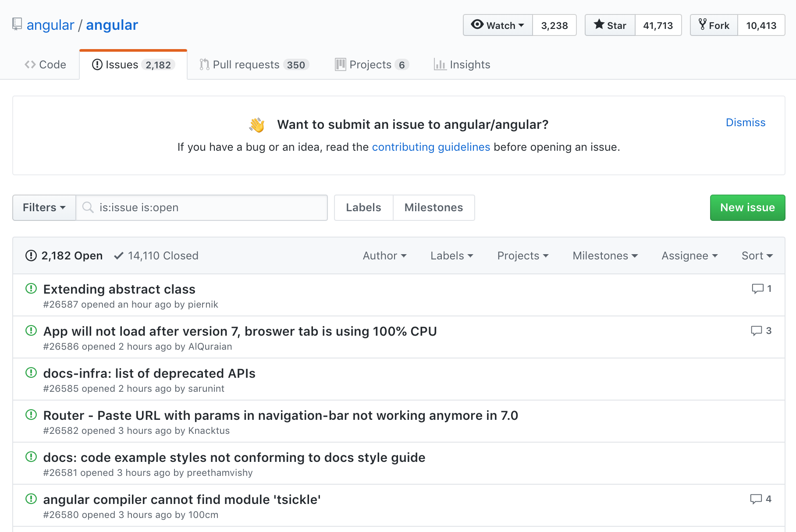This screenshot has height=532, width=796.
Task: View the 41,713 stargazers count
Action: tap(658, 25)
